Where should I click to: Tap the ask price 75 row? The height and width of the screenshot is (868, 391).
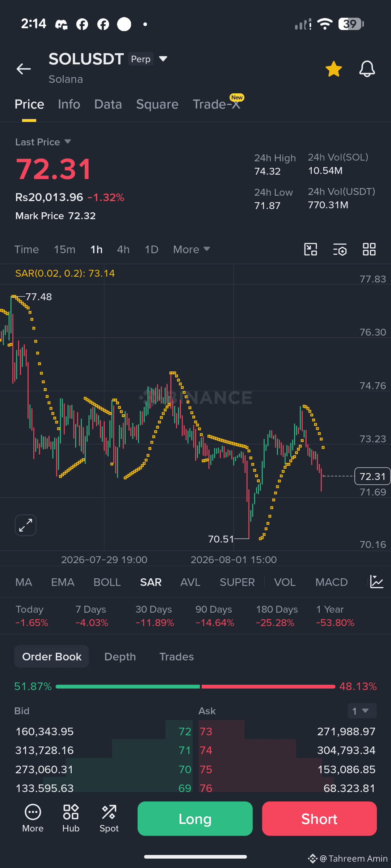[x=287, y=769]
